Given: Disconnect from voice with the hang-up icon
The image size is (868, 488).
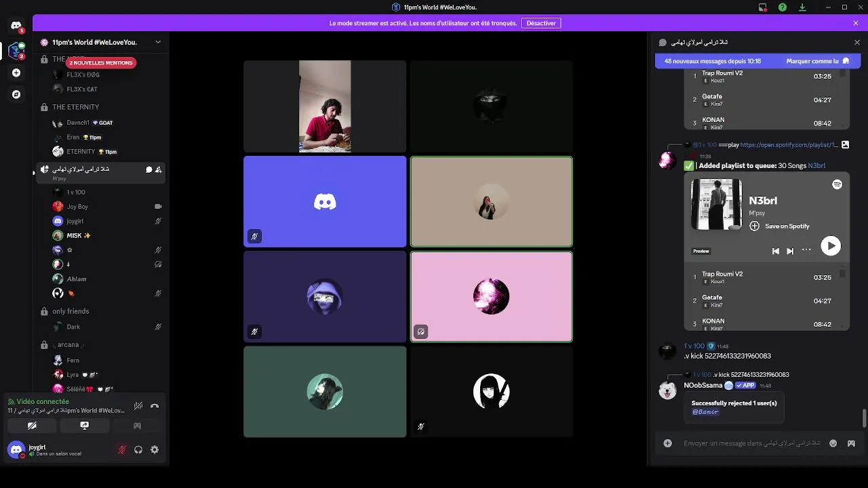Looking at the screenshot, I should 155,406.
